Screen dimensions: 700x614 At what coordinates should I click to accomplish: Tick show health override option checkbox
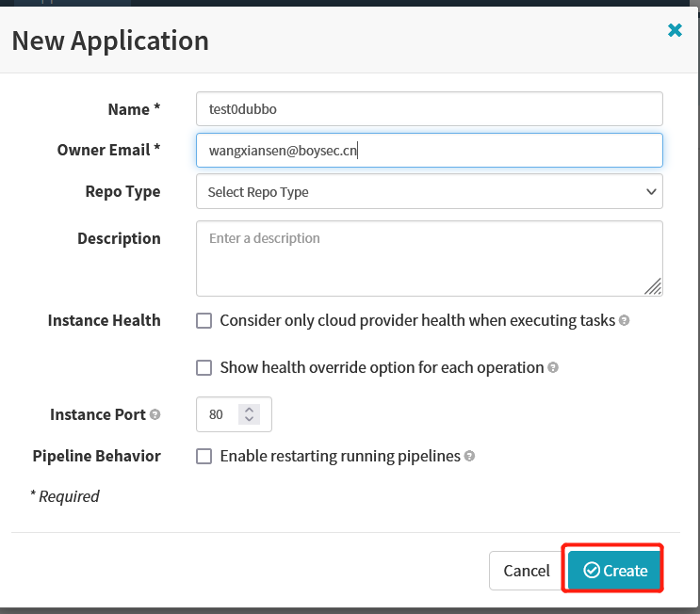point(204,367)
